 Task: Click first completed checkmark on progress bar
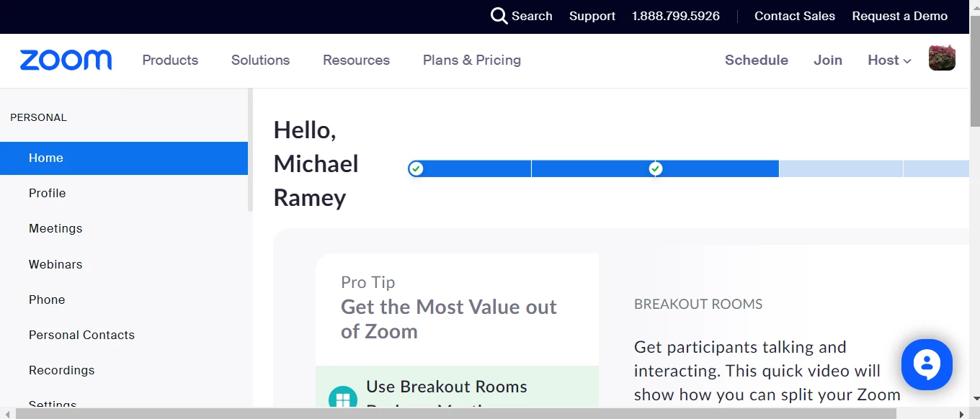[416, 168]
